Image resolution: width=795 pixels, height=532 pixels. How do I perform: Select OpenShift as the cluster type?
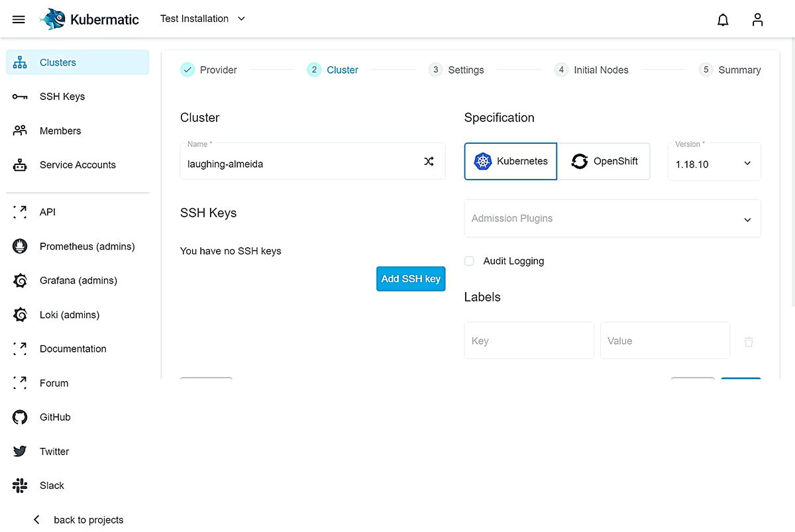604,161
